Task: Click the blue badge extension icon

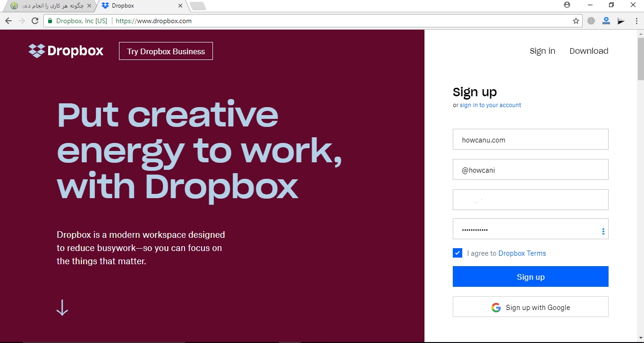Action: tap(606, 21)
